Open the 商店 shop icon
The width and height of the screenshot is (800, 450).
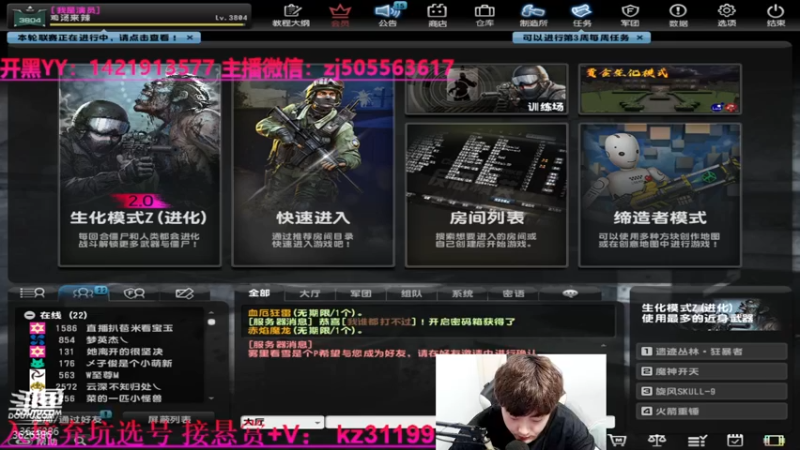(x=437, y=15)
